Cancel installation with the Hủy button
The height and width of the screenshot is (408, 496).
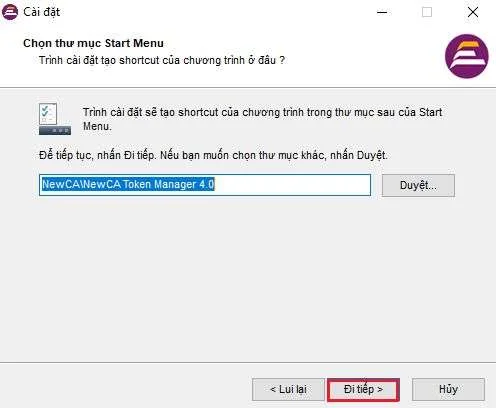point(448,389)
